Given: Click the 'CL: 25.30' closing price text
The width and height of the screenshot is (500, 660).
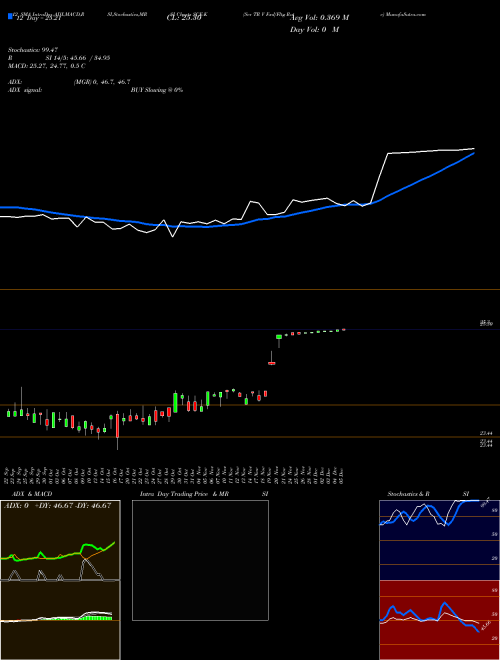Looking at the screenshot, I should click(x=184, y=18).
